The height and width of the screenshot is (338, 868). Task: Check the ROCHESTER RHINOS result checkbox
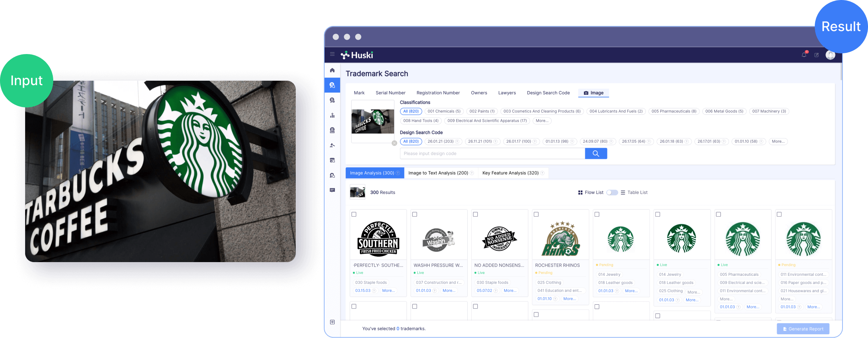536,214
